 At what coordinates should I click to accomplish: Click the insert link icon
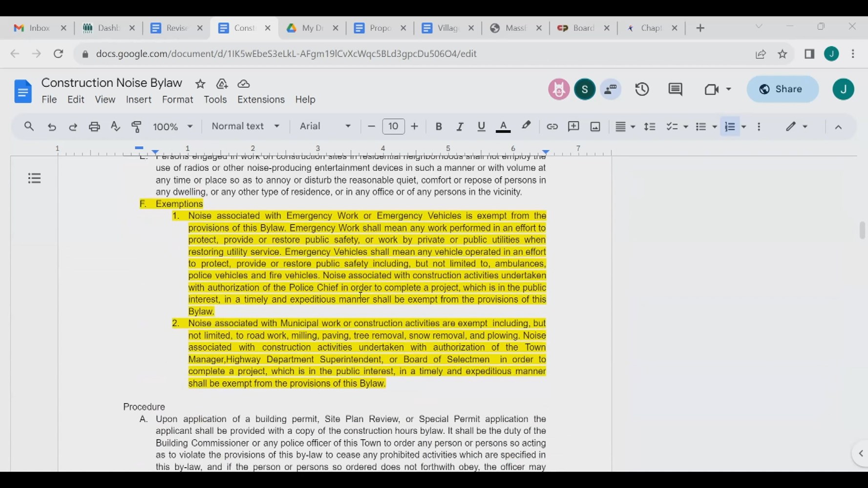click(552, 127)
